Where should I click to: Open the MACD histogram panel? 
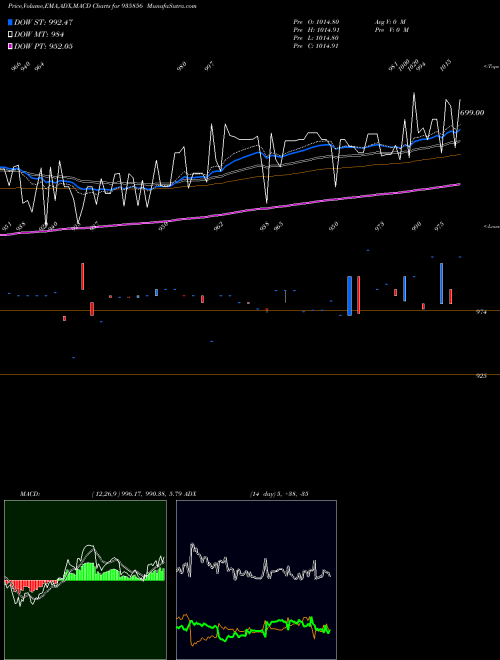point(85,580)
